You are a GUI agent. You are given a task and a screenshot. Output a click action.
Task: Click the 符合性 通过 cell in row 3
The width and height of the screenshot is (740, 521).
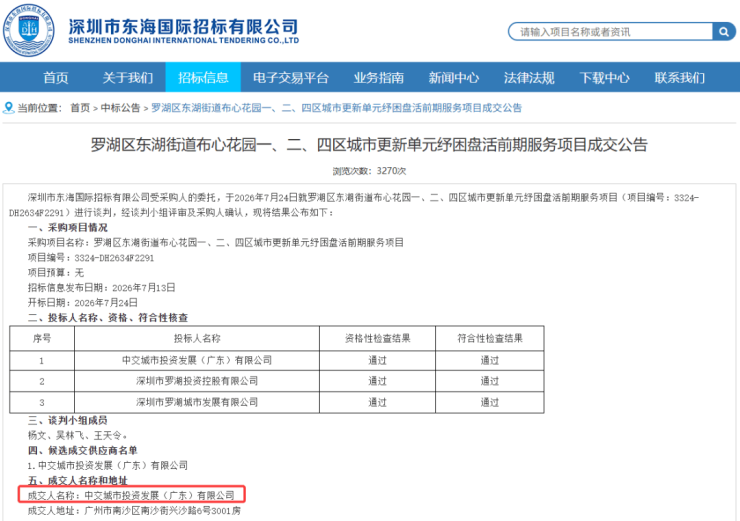coord(490,403)
